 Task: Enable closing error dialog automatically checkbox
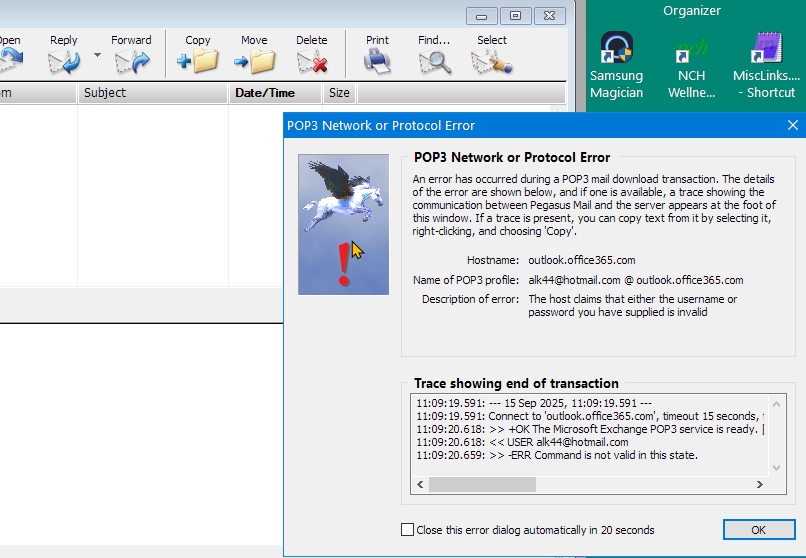(x=407, y=530)
